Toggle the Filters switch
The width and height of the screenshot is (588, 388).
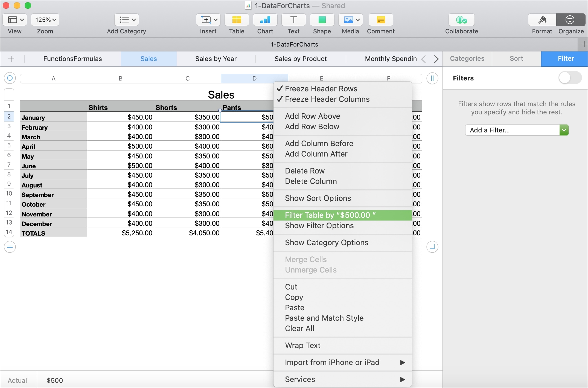tap(570, 78)
